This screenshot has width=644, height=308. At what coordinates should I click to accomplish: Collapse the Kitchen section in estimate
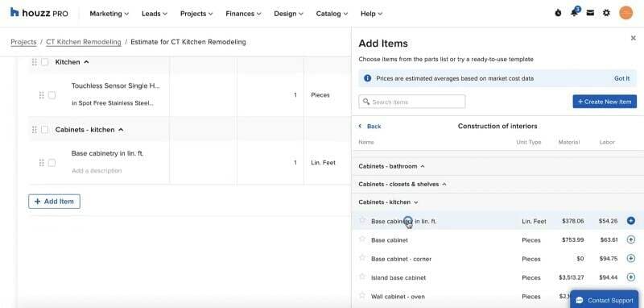(86, 62)
